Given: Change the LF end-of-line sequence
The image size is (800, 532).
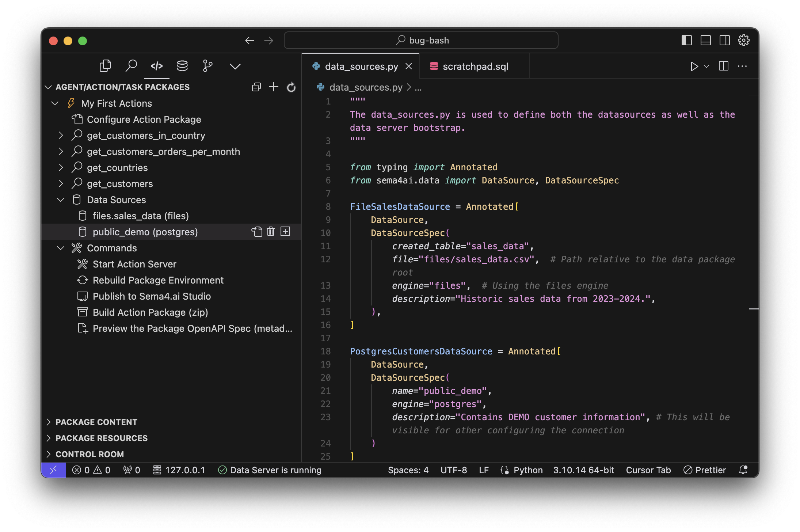Looking at the screenshot, I should (x=484, y=470).
